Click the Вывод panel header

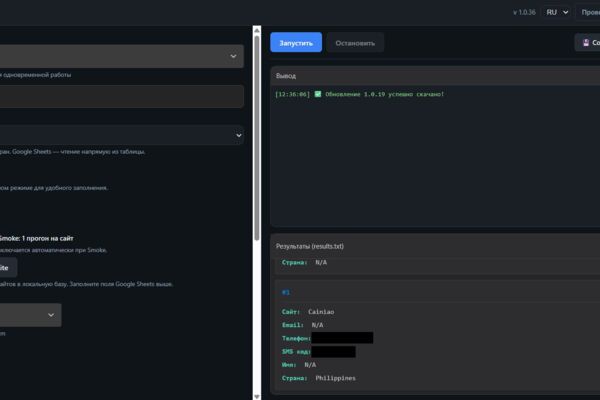pos(435,76)
